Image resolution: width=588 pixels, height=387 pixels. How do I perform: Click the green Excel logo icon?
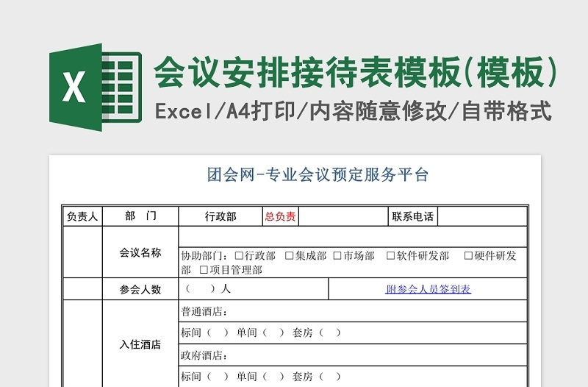(x=96, y=88)
